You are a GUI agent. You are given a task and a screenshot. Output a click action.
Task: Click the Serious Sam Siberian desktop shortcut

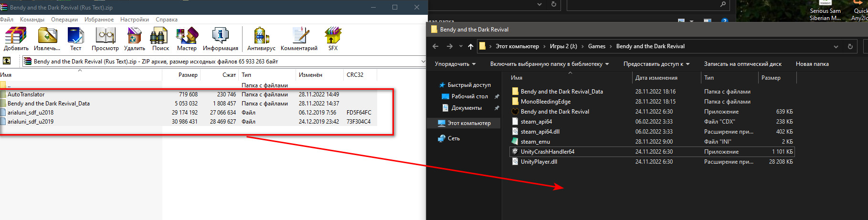(x=825, y=10)
